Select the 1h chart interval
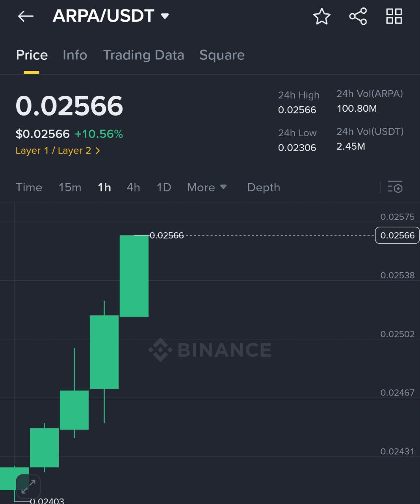420x504 pixels. point(104,187)
